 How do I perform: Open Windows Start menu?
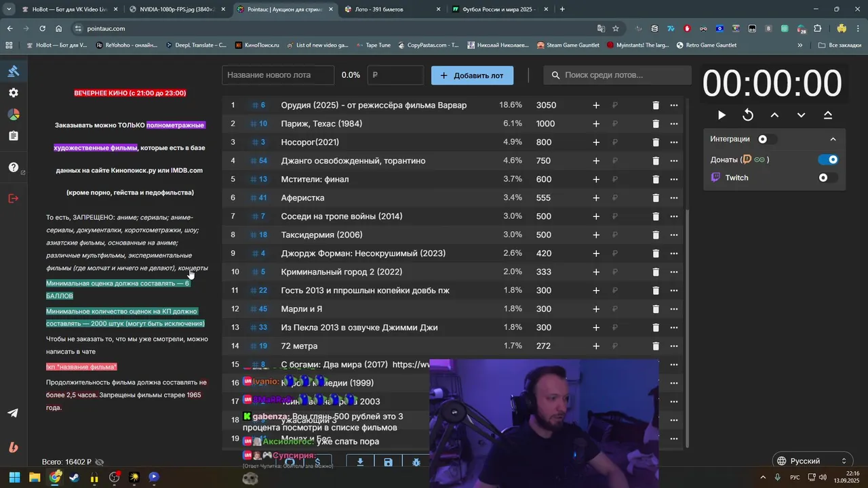(14, 477)
